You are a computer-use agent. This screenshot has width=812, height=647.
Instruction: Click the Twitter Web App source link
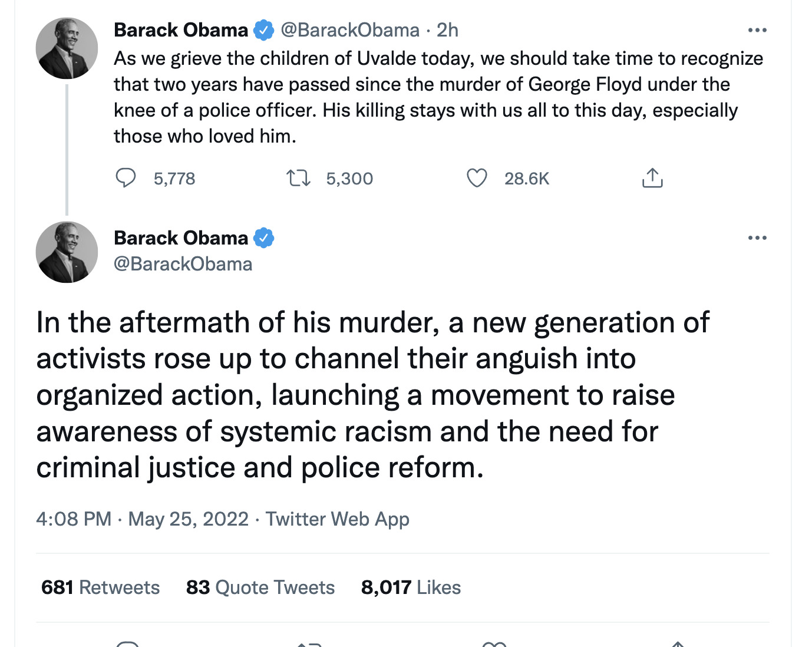click(337, 519)
